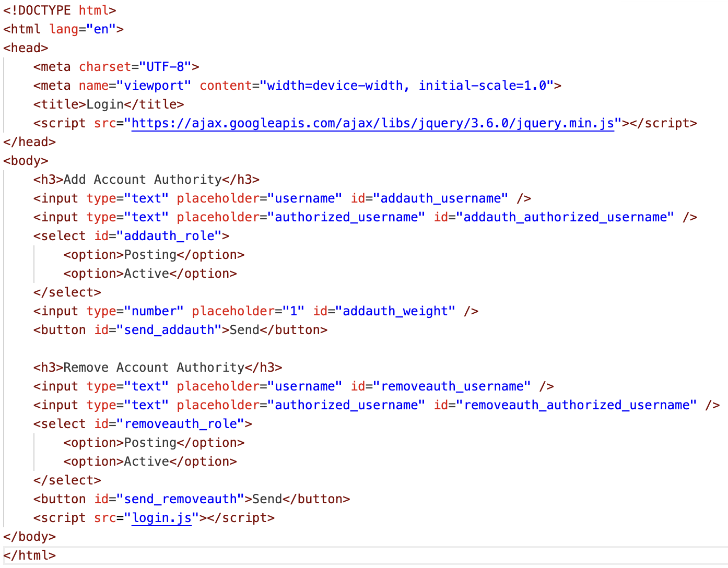Place cursor on the opening body tag
The image size is (728, 568).
26,161
